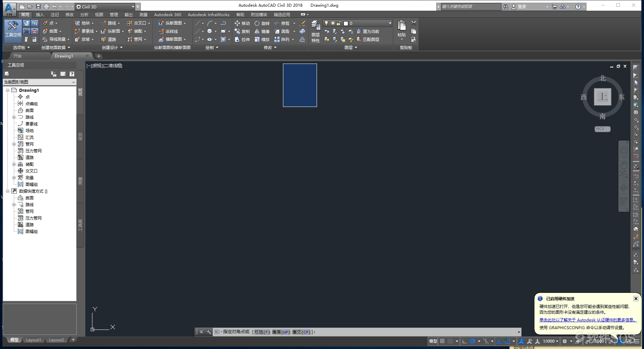Select the Array (阵列) tool
644x349 pixels.
coord(282,39)
